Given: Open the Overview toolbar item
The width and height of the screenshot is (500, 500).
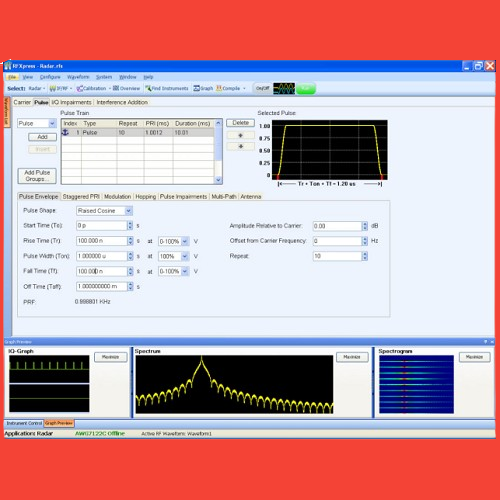Looking at the screenshot, I should pyautogui.click(x=126, y=88).
